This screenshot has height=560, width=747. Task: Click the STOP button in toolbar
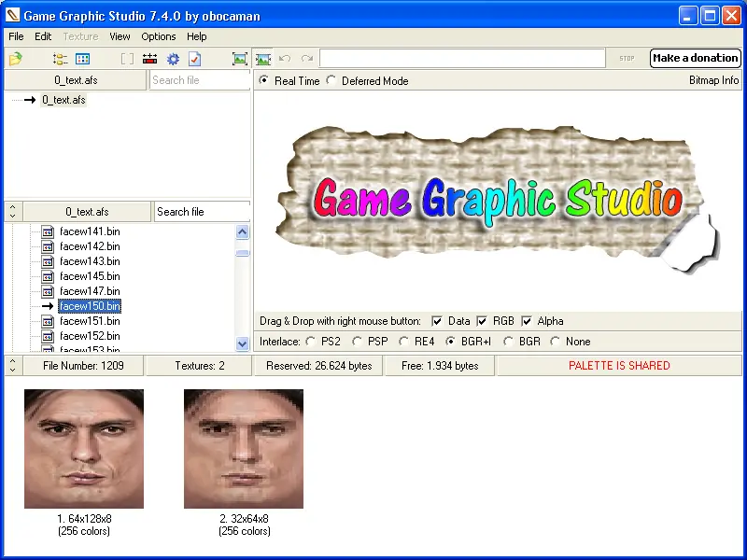[627, 58]
